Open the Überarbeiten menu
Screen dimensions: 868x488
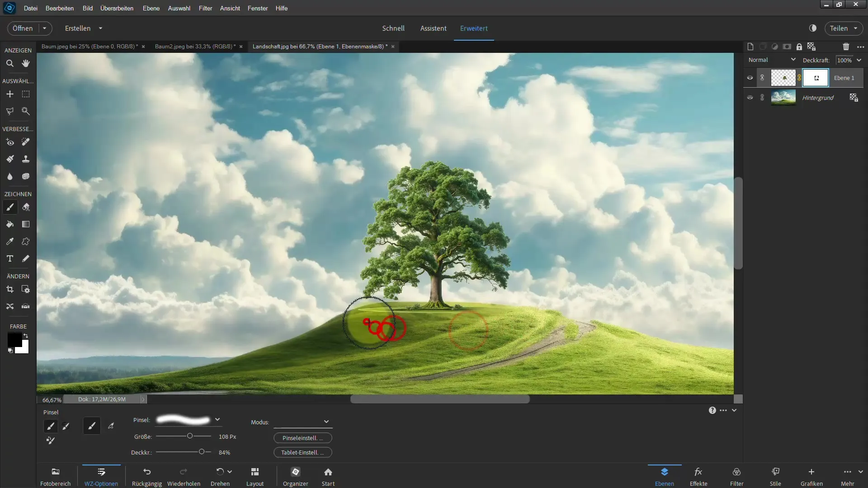117,8
